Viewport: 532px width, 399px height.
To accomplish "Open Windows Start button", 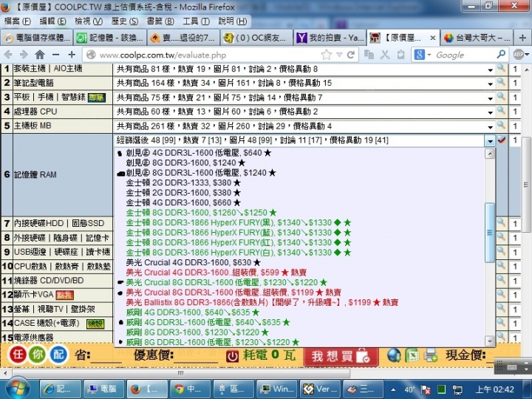I will pos(16,388).
